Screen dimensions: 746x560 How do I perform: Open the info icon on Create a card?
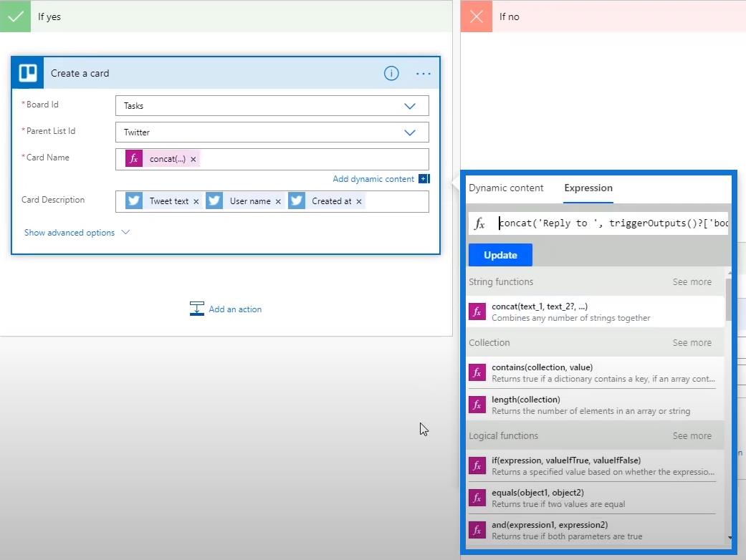click(x=391, y=73)
